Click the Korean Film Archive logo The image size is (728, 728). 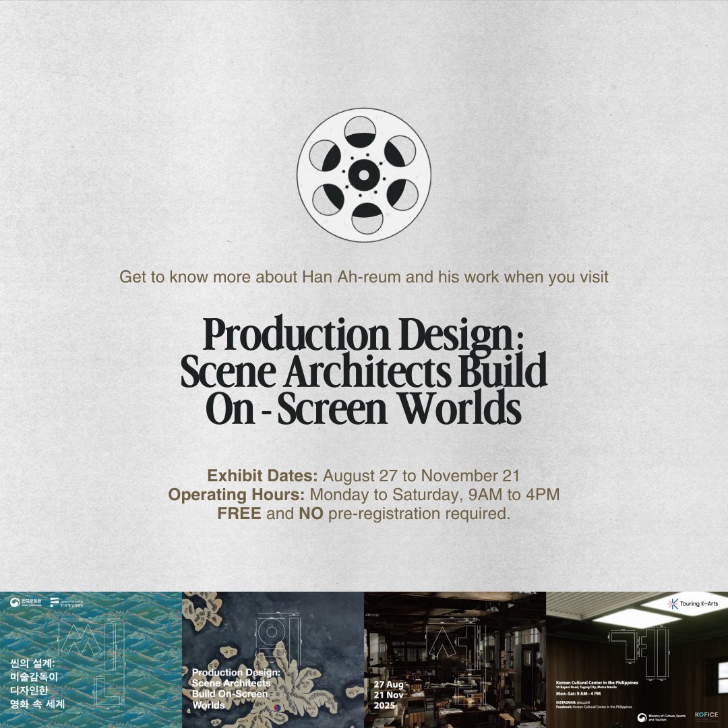click(x=55, y=603)
